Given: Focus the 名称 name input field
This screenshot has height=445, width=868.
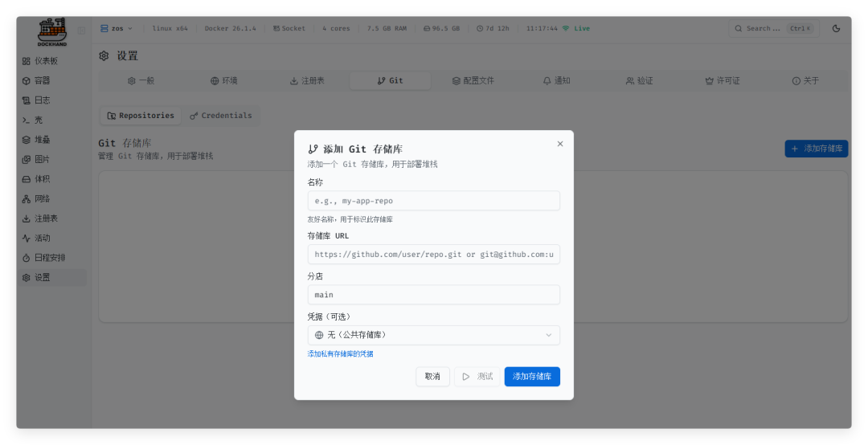Looking at the screenshot, I should pyautogui.click(x=433, y=201).
